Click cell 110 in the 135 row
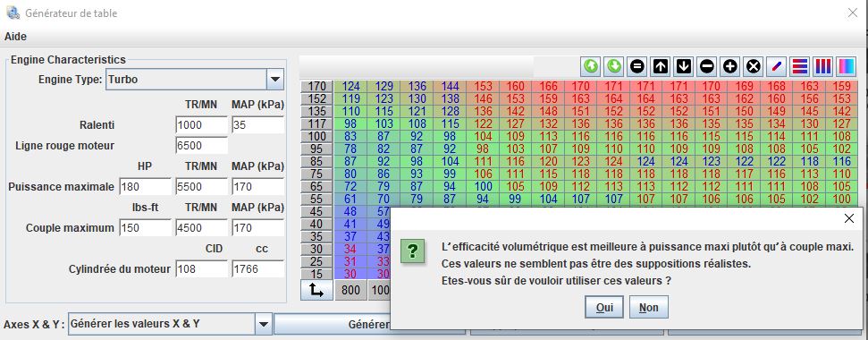Screen dimensions: 868x340 351,111
